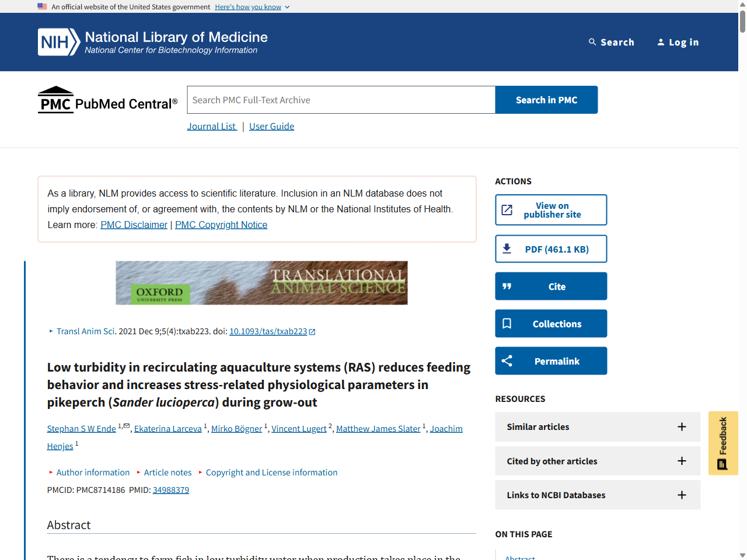This screenshot has width=747, height=560.
Task: Expand the Links to NCBI Databases section
Action: coord(682,495)
